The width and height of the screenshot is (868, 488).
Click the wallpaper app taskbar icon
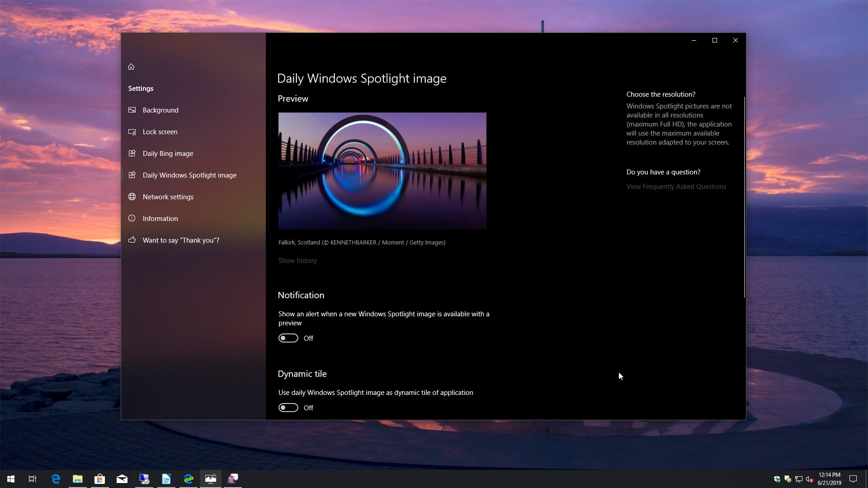[211, 479]
